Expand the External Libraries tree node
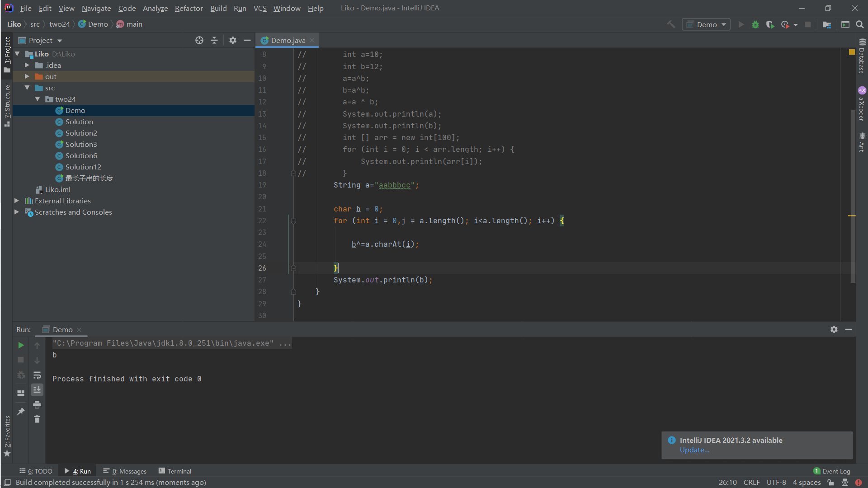 pyautogui.click(x=17, y=201)
